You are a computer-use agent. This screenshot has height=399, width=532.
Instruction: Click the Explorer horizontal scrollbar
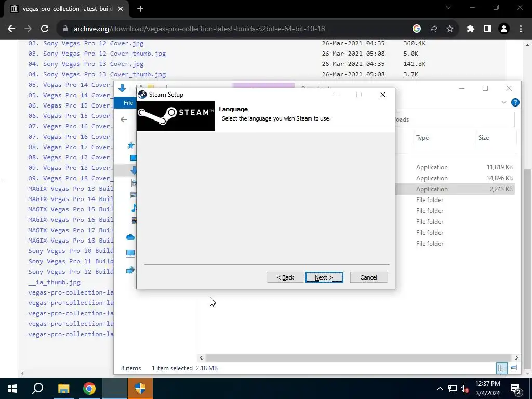[358, 357]
